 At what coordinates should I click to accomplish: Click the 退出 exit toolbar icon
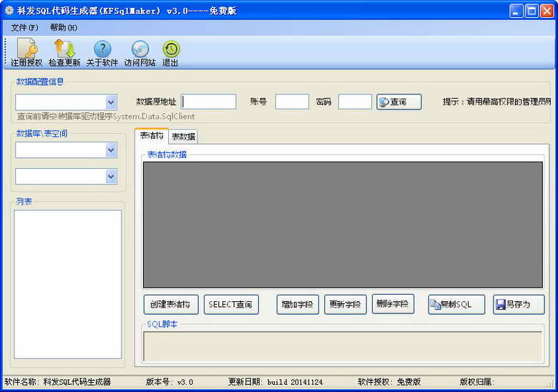170,53
